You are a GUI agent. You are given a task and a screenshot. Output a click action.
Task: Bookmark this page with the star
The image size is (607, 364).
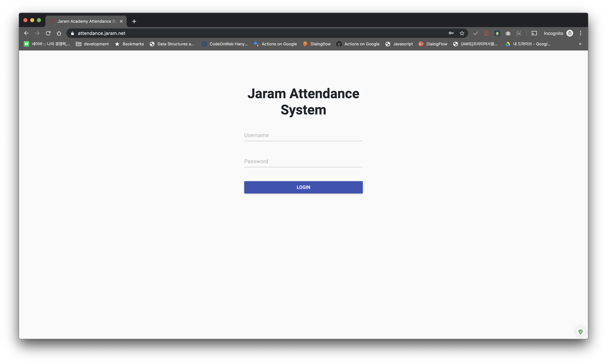coord(462,33)
